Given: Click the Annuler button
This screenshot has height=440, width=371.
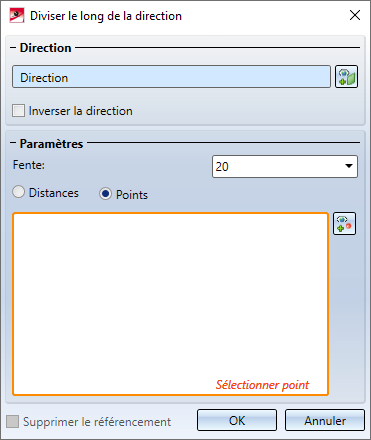Looking at the screenshot, I should [325, 420].
